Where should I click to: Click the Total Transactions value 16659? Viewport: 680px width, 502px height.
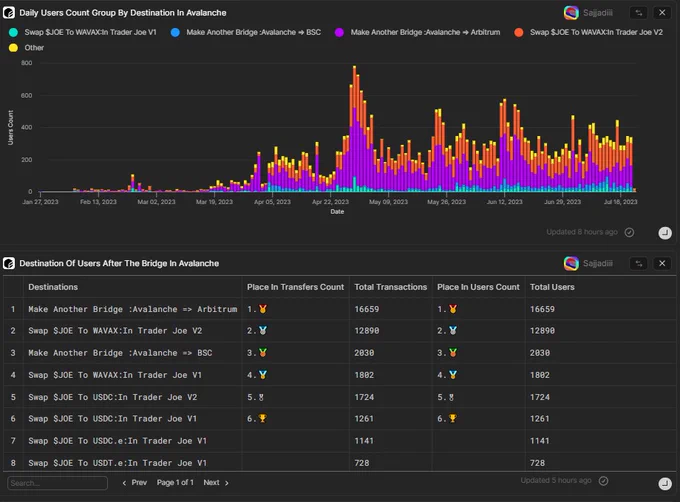(366, 309)
